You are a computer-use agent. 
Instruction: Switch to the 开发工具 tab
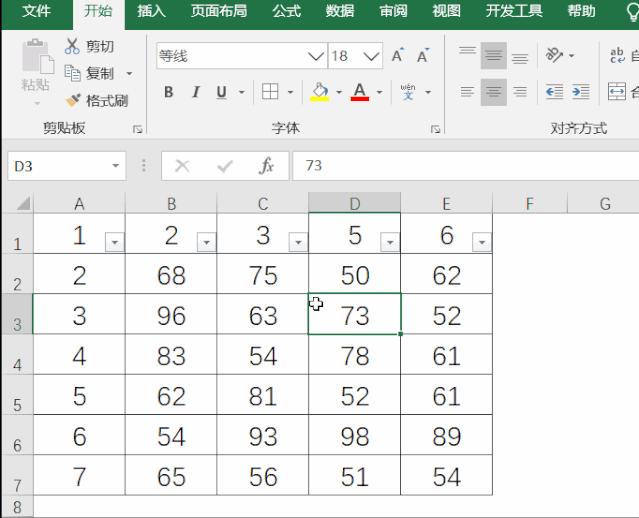coord(513,11)
